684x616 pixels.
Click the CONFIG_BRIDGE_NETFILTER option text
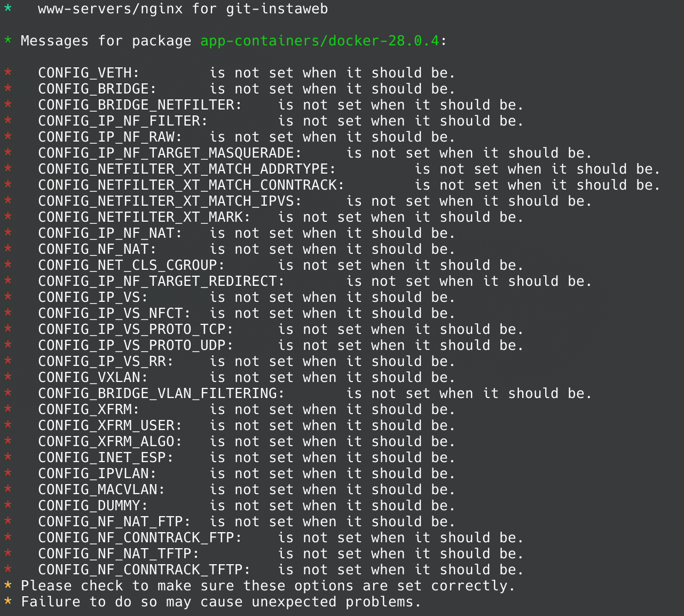point(140,105)
